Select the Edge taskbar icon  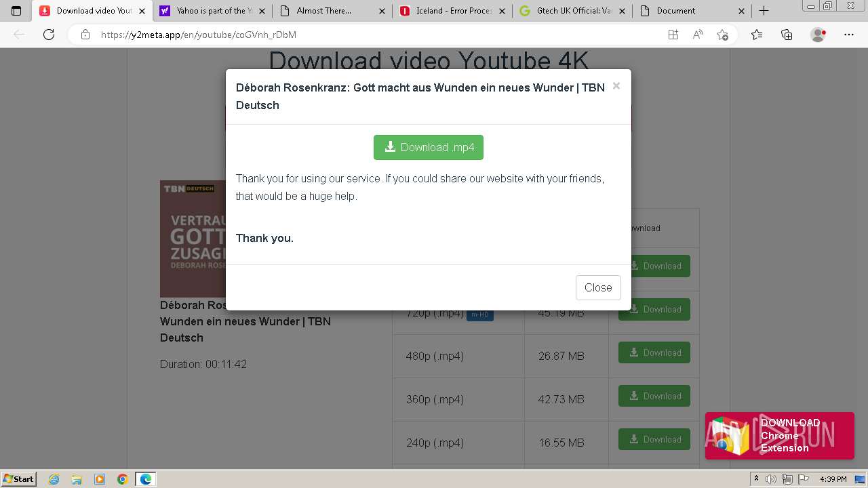point(146,479)
